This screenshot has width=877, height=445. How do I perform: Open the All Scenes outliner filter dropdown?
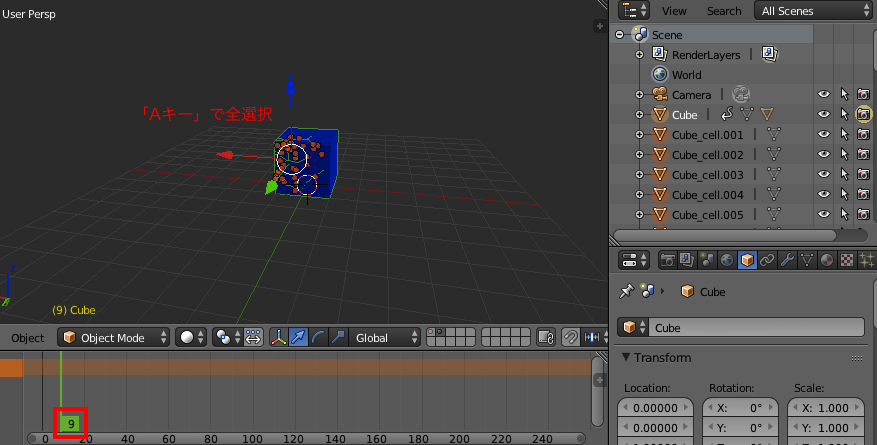(x=813, y=11)
